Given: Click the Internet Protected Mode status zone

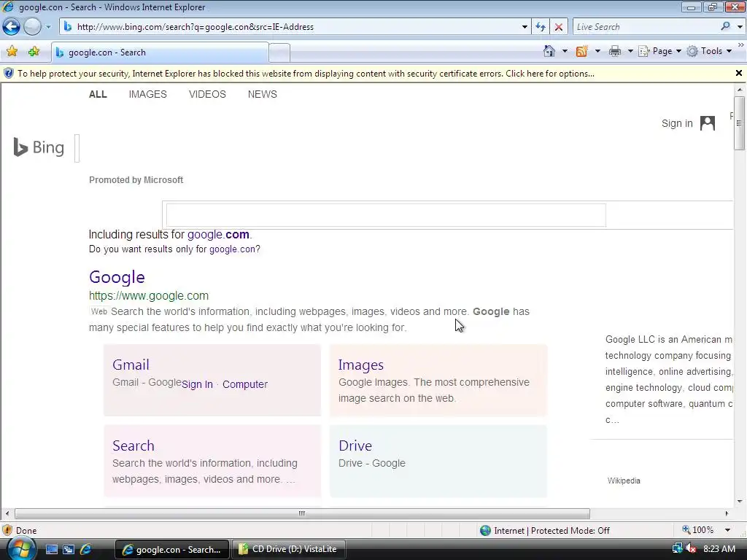Looking at the screenshot, I should (x=545, y=531).
